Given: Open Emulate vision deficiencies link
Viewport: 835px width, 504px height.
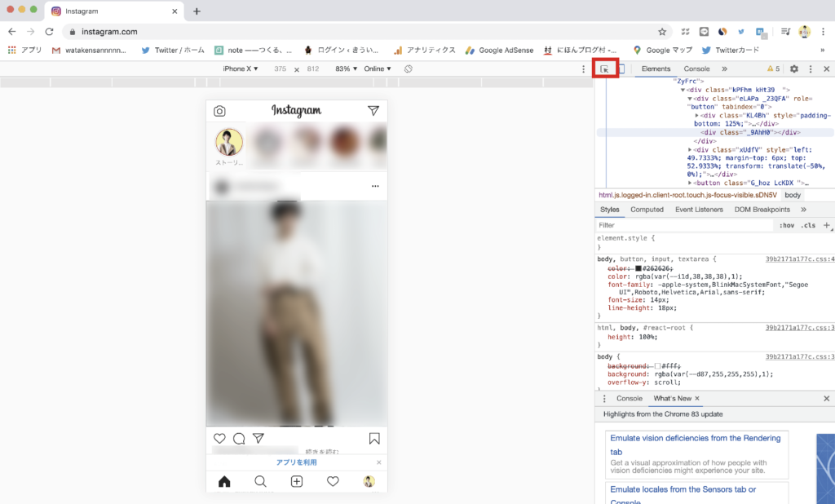Looking at the screenshot, I should 695,444.
